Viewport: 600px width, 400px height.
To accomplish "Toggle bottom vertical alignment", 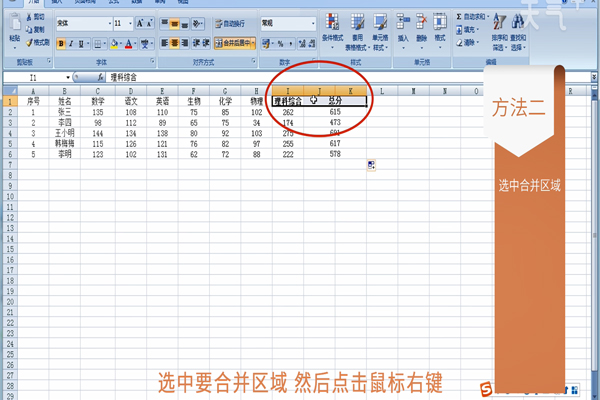I will [184, 24].
